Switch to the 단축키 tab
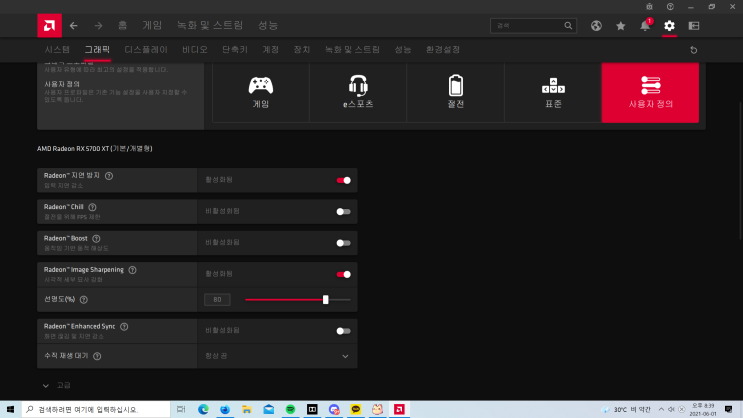Image resolution: width=743 pixels, height=418 pixels. click(235, 49)
